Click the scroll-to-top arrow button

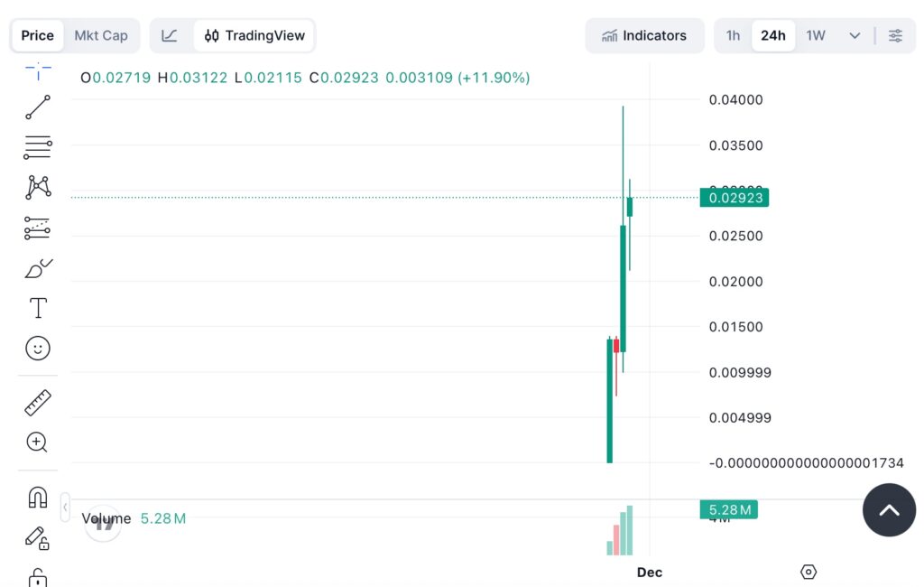[889, 510]
